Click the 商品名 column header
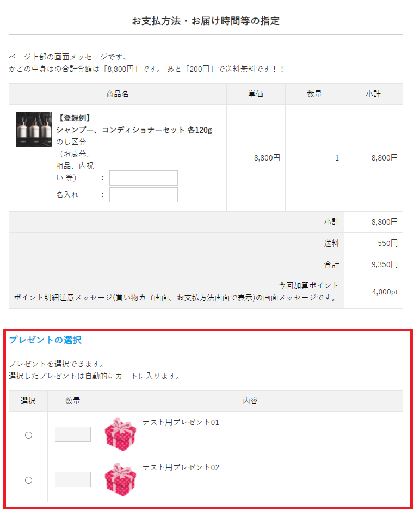This screenshot has height=523, width=420. coord(118,94)
